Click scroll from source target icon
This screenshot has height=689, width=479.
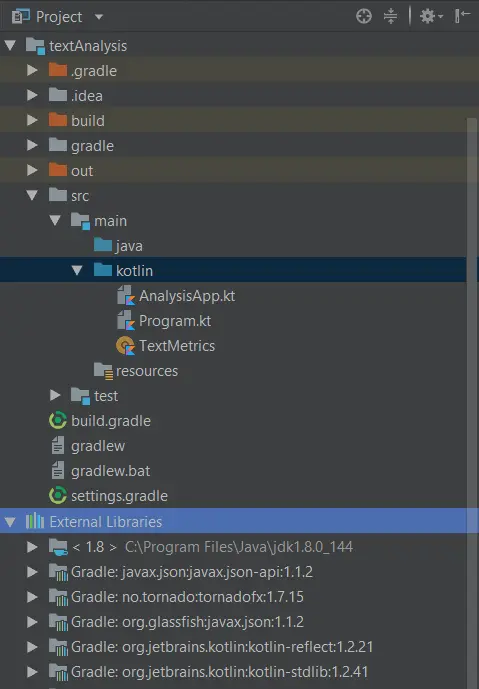point(364,16)
